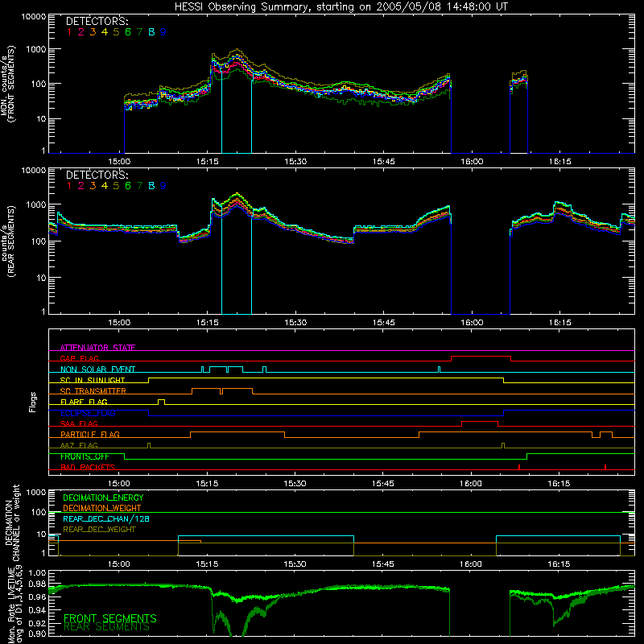Select detector 3 in rear segments legend
The width and height of the screenshot is (644, 644).
tap(93, 186)
